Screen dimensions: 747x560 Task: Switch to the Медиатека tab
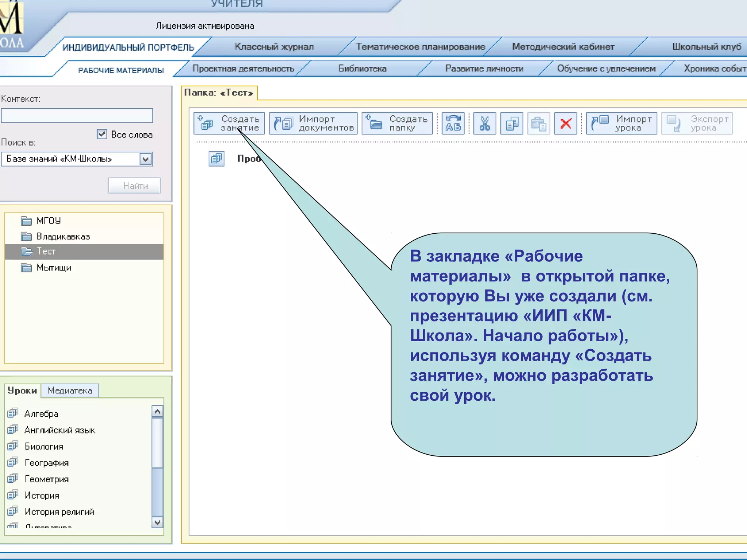point(70,390)
